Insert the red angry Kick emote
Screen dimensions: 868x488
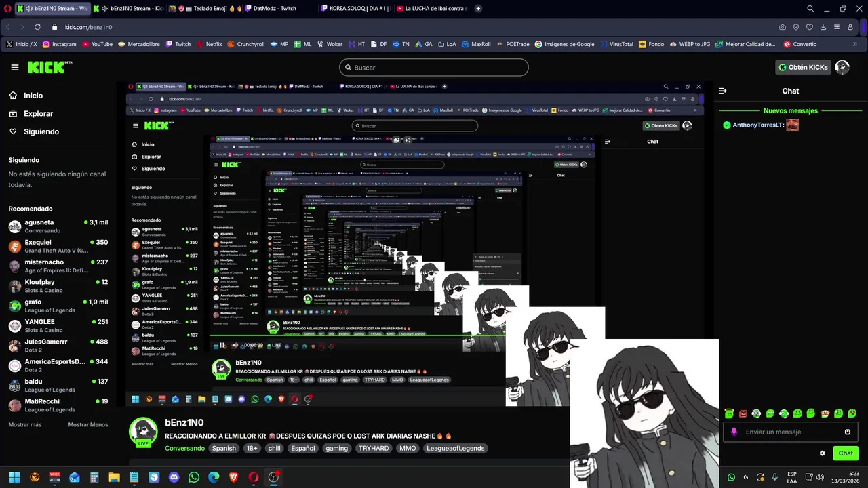point(743,413)
